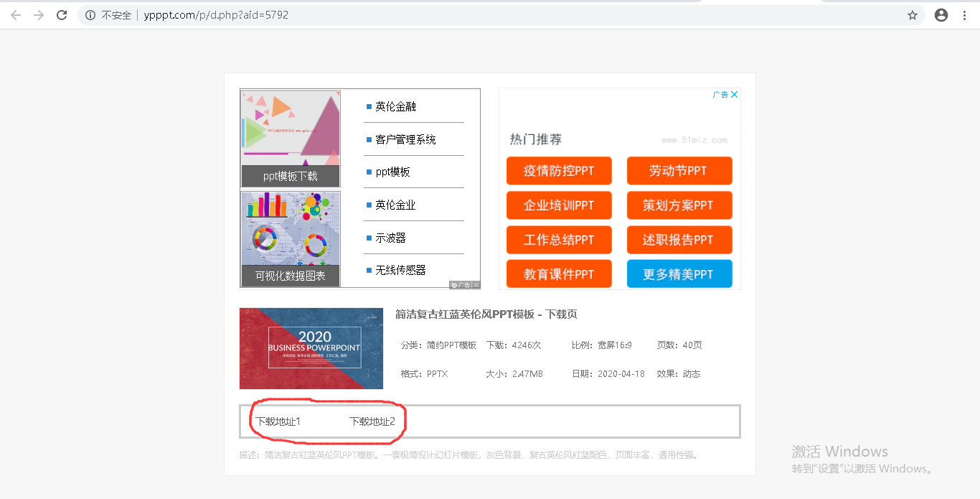Click the 广告 badge under the left ad
980x499 pixels.
461,285
